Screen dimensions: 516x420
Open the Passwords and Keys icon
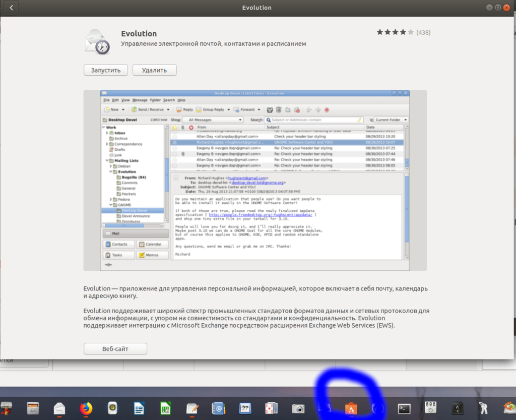[483, 408]
